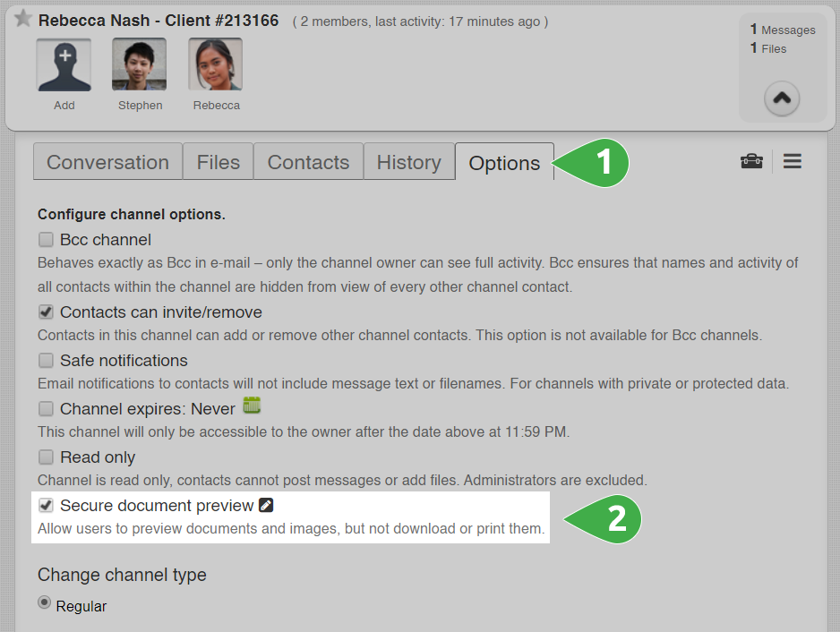Viewport: 840px width, 632px height.
Task: Select the Conversation tab
Action: (107, 161)
